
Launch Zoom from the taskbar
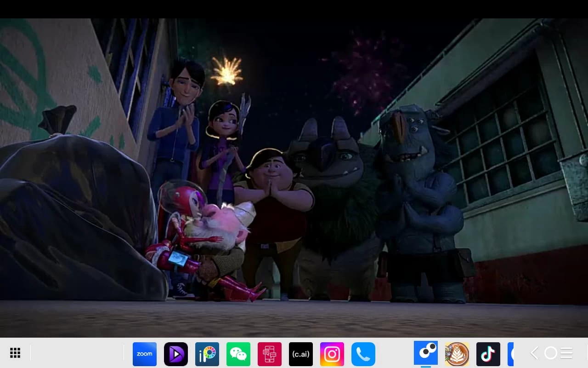[x=145, y=354]
